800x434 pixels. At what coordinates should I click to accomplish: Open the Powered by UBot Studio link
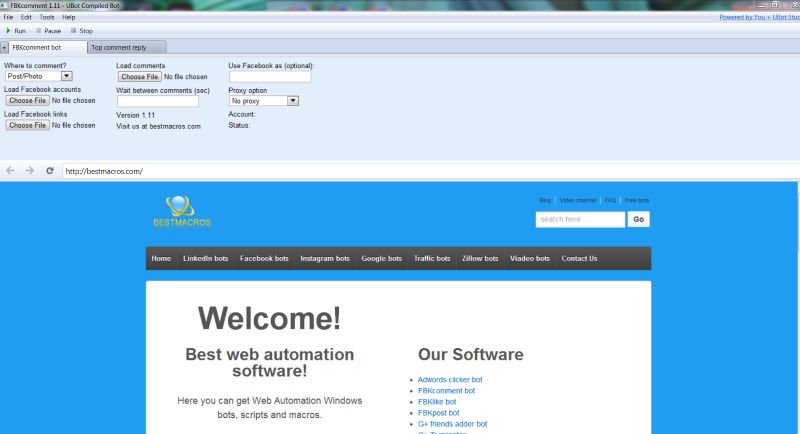759,17
